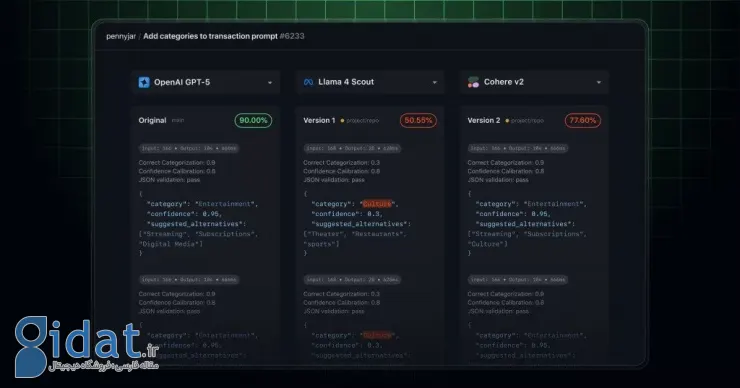Click the first highlighted "Culture" value under Version 1

377,204
